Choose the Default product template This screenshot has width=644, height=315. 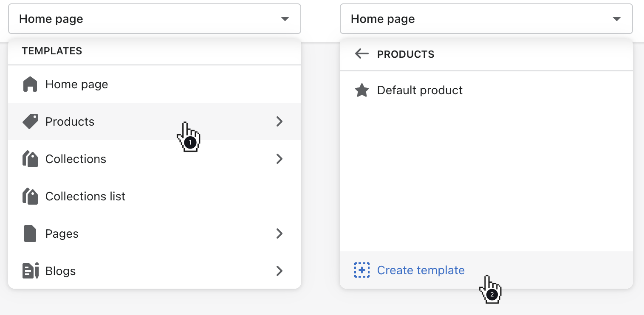420,90
